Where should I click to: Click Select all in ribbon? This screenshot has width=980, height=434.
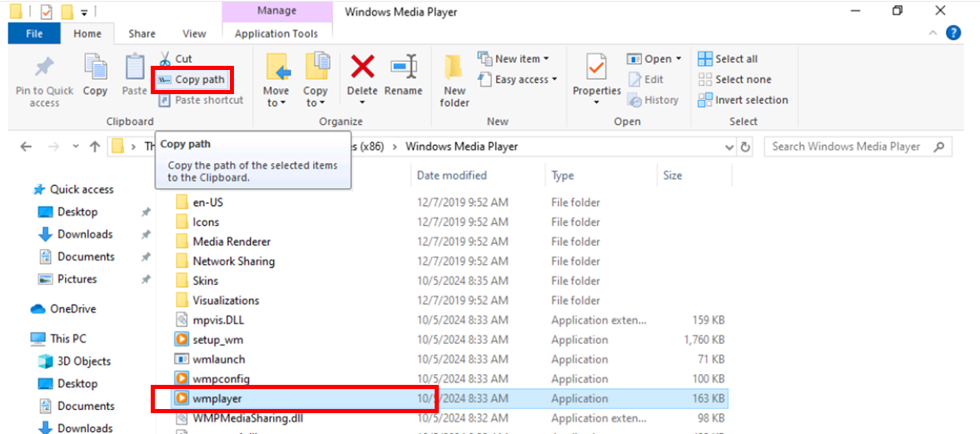coord(728,59)
